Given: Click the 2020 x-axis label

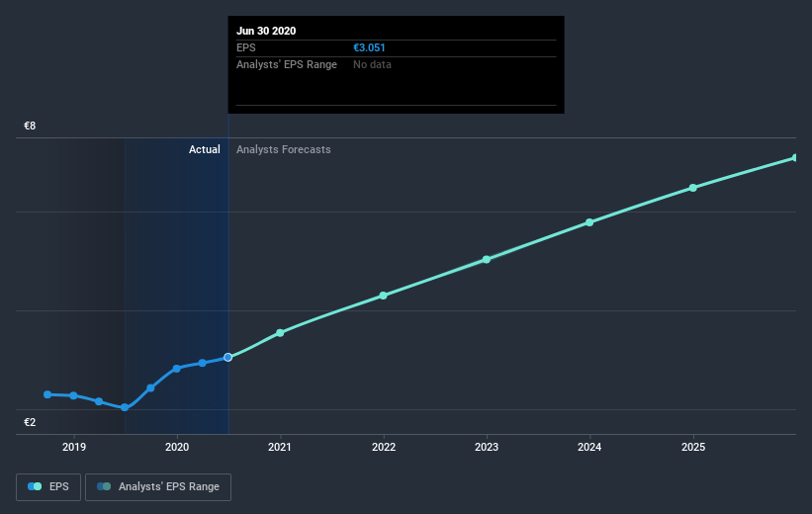Looking at the screenshot, I should click(x=177, y=447).
